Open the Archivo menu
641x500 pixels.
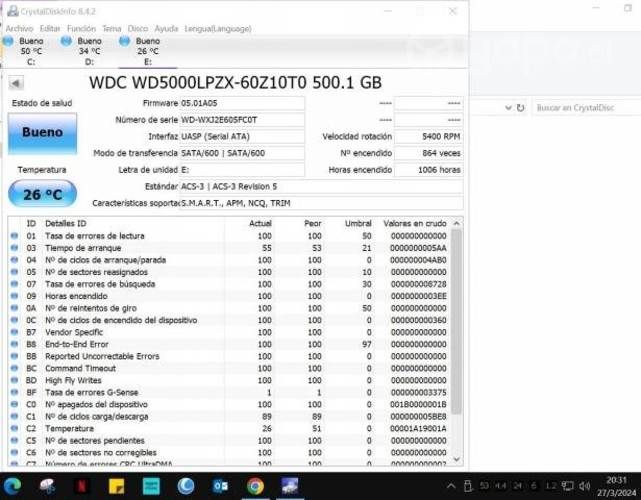click(19, 29)
